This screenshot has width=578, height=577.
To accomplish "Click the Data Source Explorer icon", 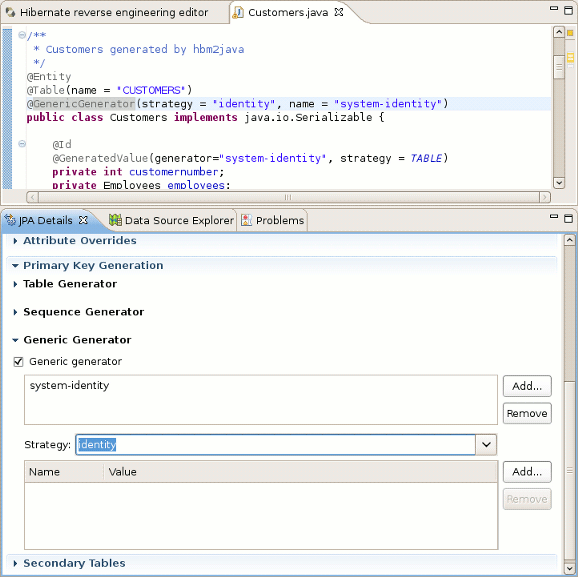I will [x=115, y=220].
